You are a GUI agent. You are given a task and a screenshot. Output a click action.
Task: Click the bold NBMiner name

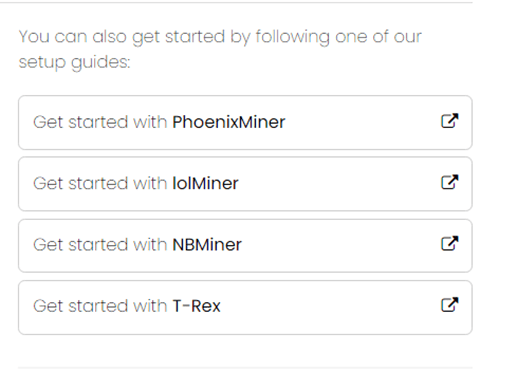[207, 245]
